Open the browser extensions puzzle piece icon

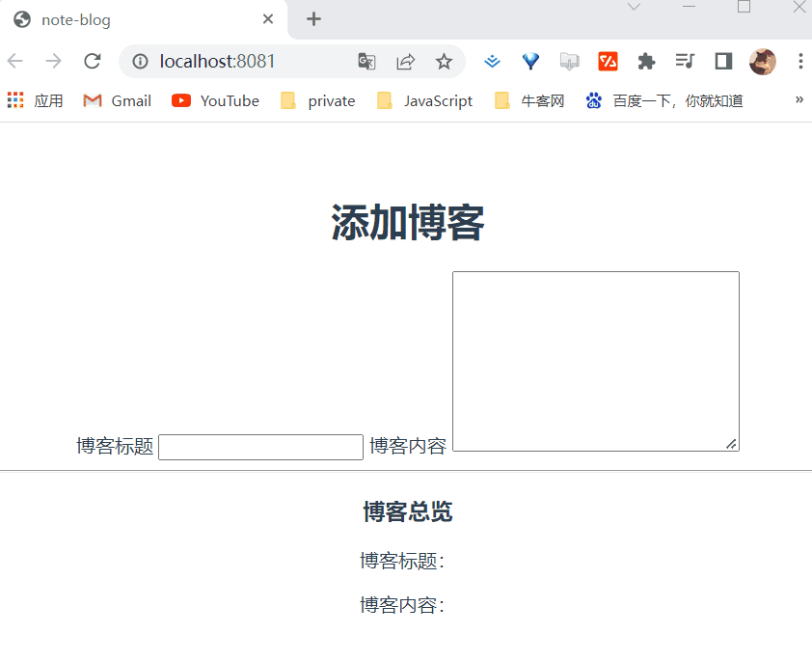pyautogui.click(x=646, y=61)
